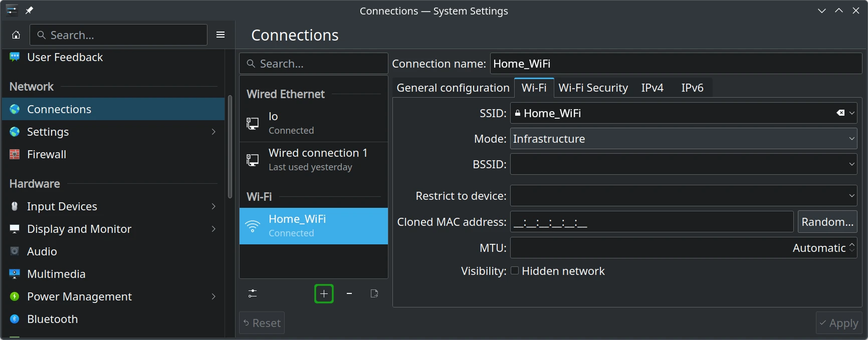
Task: Click the pin icon in title bar
Action: 30,11
